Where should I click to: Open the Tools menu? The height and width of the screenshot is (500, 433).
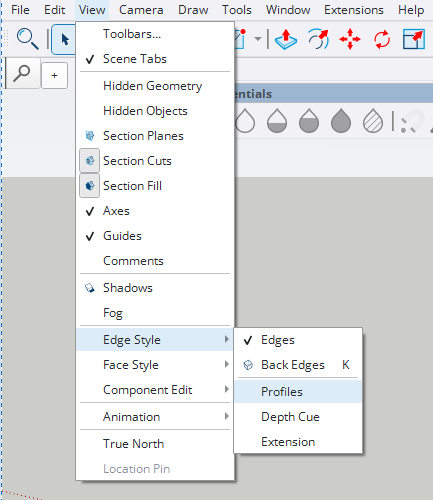[x=237, y=10]
